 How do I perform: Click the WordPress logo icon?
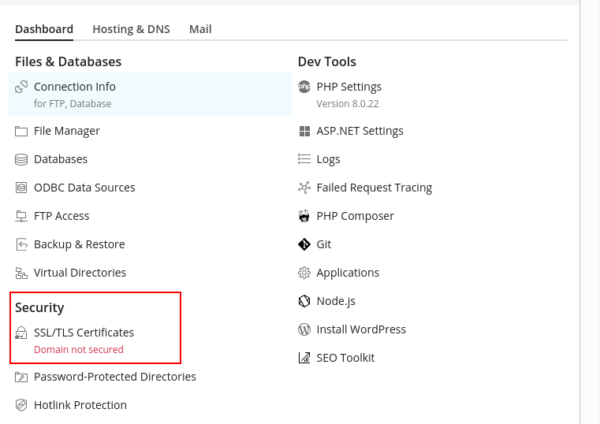point(305,329)
